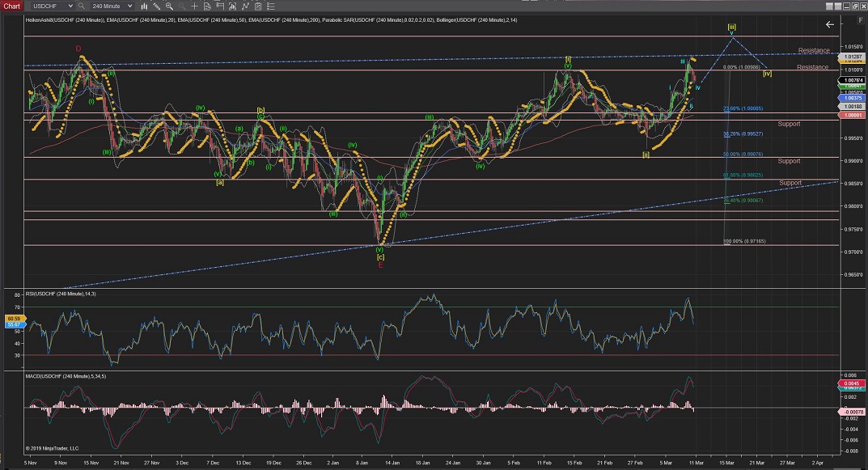Select the drawing tools pencil icon
This screenshot has width=868, height=470.
click(x=157, y=6)
